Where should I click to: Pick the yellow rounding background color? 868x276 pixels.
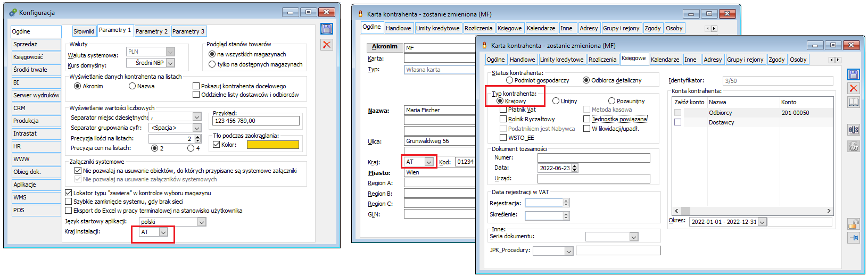click(x=273, y=145)
